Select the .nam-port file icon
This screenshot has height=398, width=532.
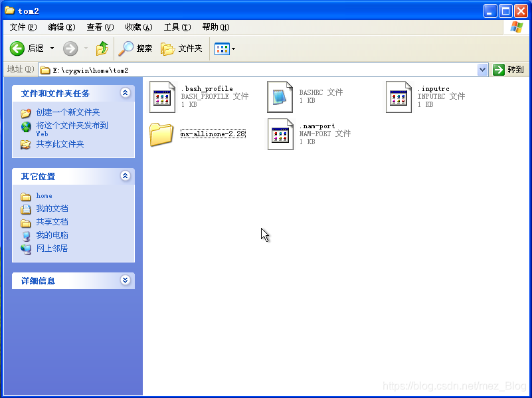[x=280, y=134]
